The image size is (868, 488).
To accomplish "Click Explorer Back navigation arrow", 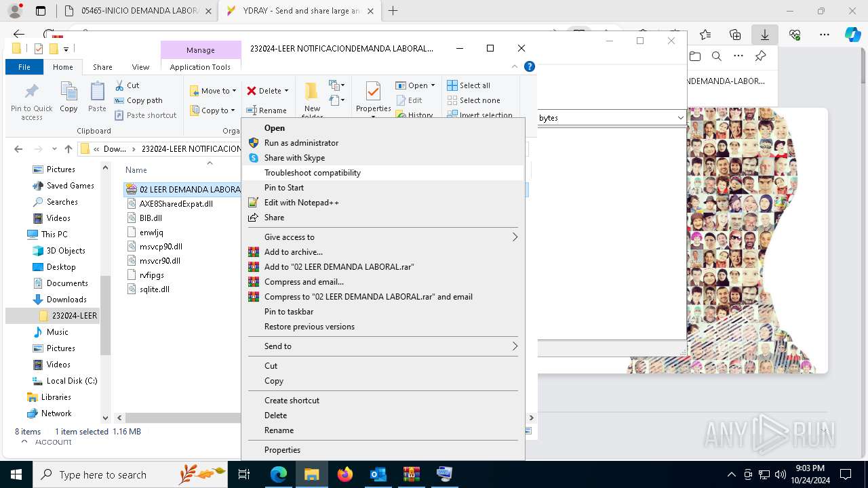I will point(18,149).
